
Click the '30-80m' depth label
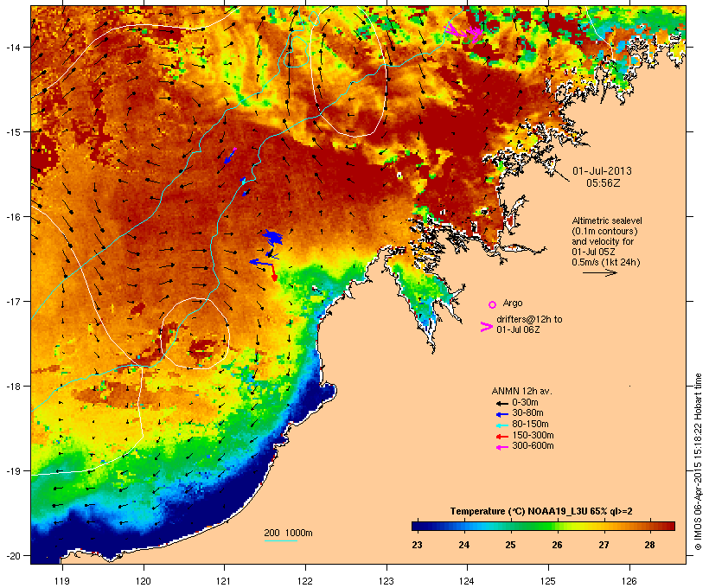(x=527, y=413)
